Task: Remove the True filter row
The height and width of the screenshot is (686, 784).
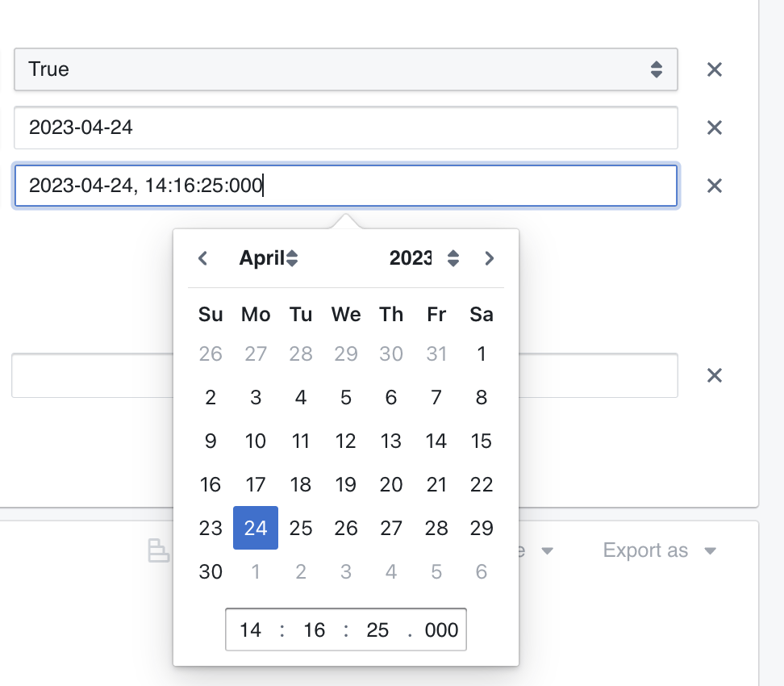Action: 715,69
